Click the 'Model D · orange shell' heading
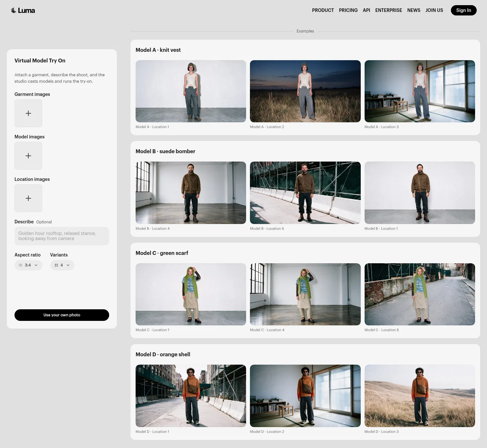This screenshot has height=448, width=487. pyautogui.click(x=163, y=354)
